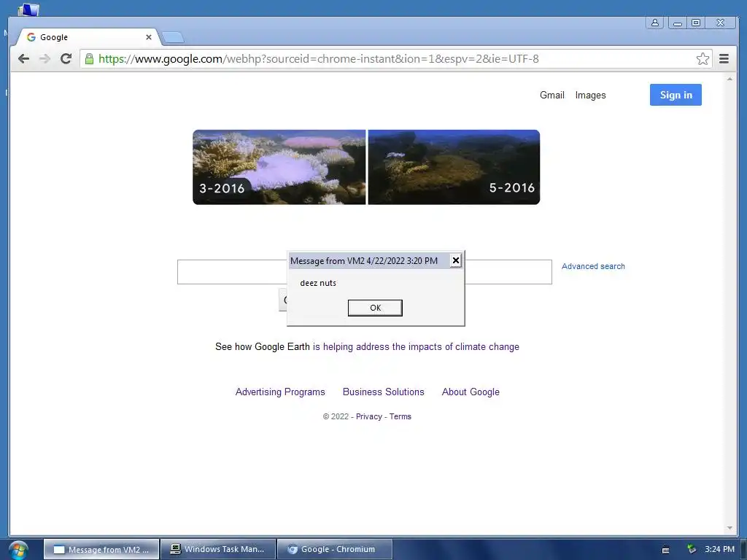Open the Chromium hamburger menu
Screen dimensions: 747x560
coord(724,58)
